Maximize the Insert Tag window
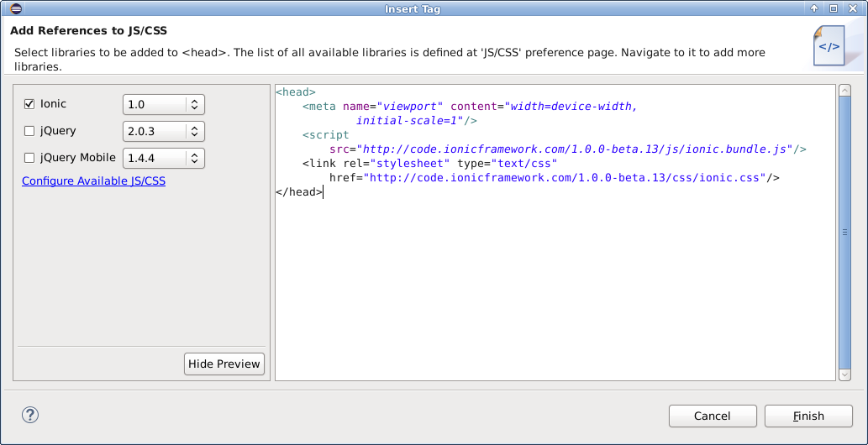Screen dimensions: 868x445 coord(833,8)
